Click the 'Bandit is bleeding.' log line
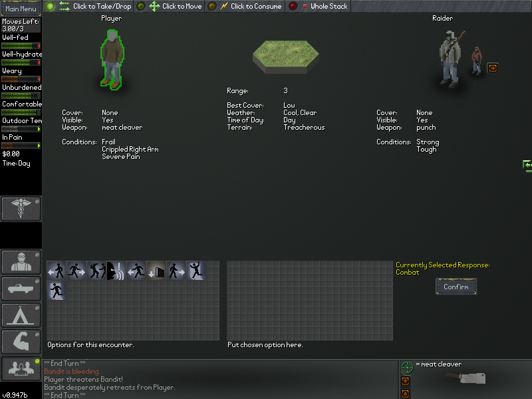This screenshot has width=532, height=399. coord(72,372)
